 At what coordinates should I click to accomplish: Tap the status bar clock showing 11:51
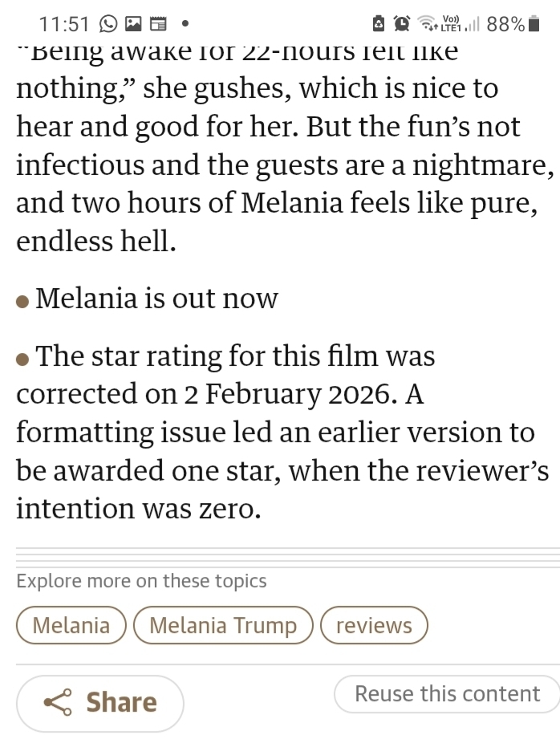click(x=63, y=24)
